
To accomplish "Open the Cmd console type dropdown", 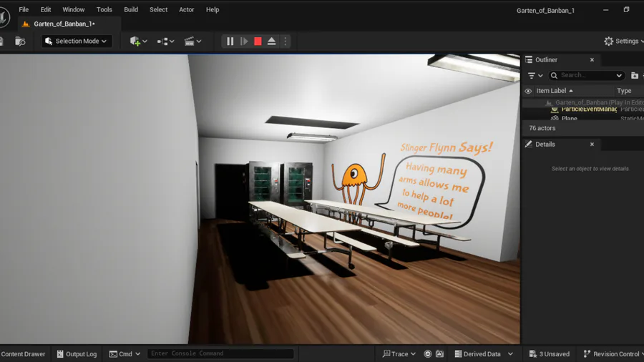I will (125, 354).
